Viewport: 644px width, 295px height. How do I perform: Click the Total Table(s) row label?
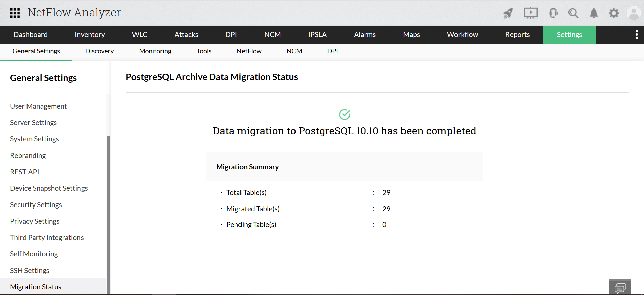[x=246, y=193]
